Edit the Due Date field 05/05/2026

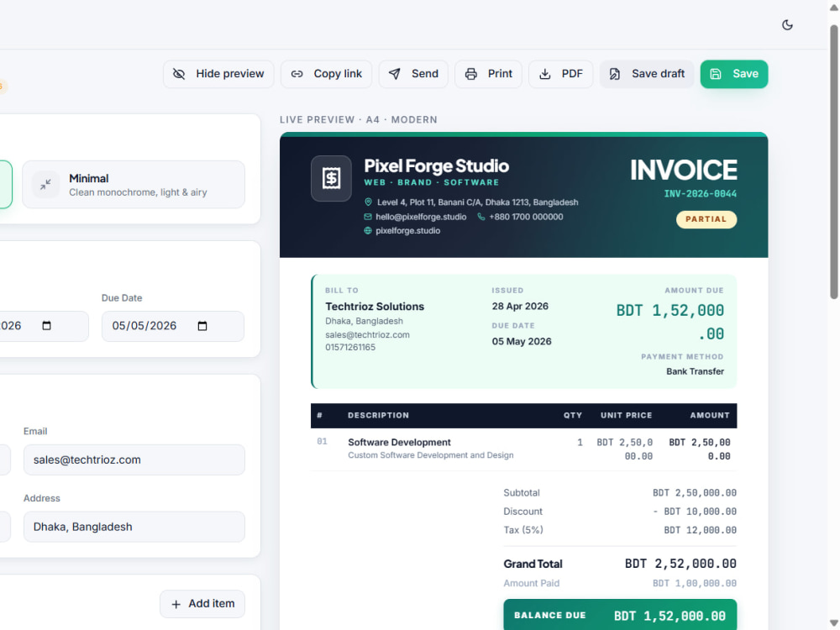point(173,326)
